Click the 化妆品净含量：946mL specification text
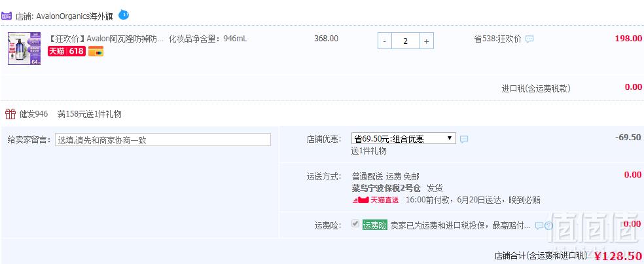644x264 pixels. click(x=208, y=39)
